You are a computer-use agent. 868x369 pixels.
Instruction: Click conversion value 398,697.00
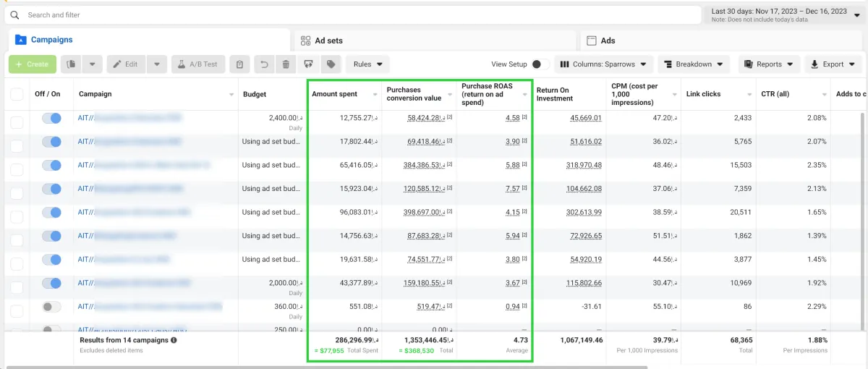coord(423,212)
